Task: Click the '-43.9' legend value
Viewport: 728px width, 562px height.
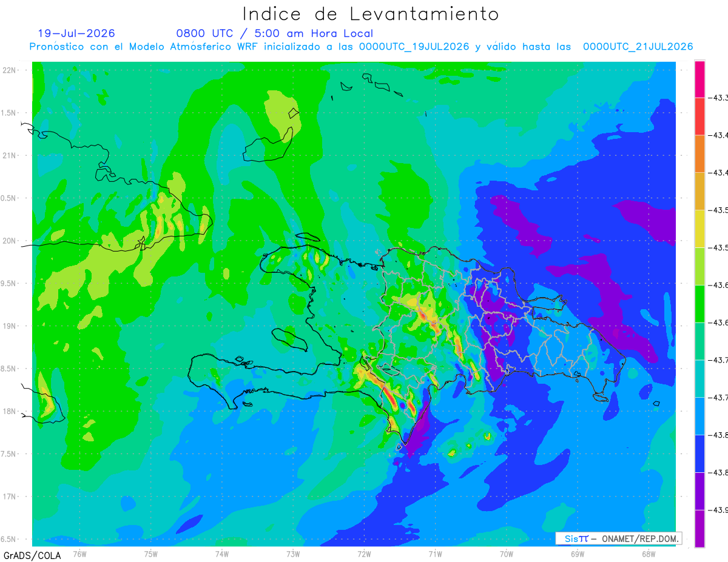Action: click(720, 510)
